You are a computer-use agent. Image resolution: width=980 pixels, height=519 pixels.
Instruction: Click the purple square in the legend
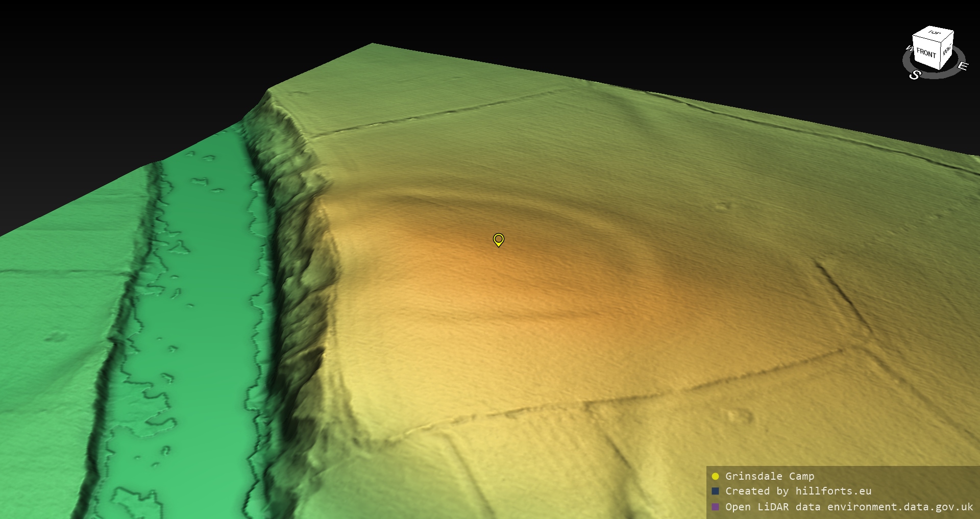pyautogui.click(x=715, y=507)
